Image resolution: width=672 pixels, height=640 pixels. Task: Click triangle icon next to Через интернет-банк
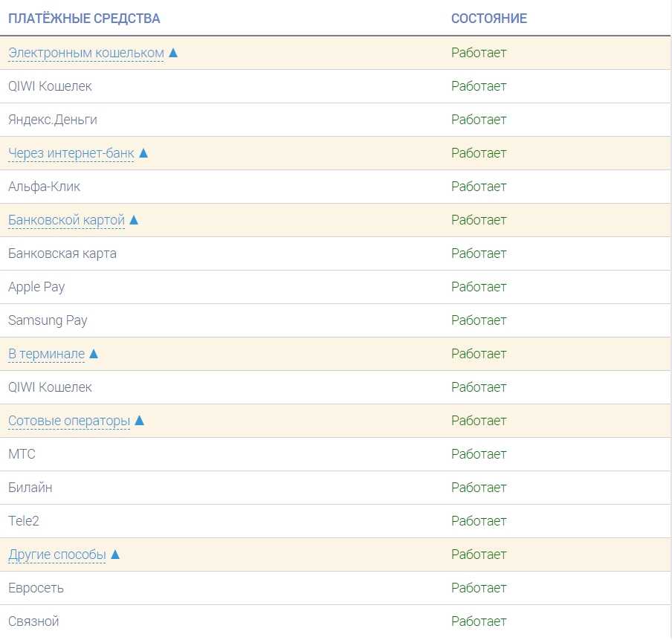point(143,153)
